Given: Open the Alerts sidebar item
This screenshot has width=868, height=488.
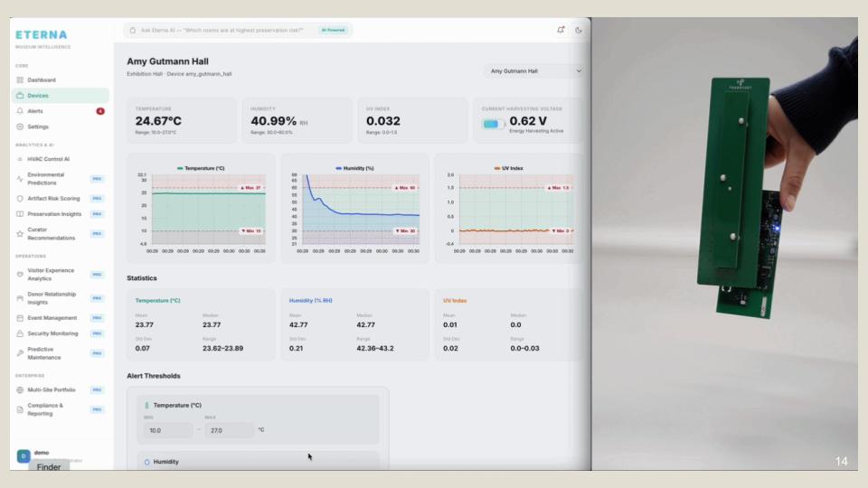Looking at the screenshot, I should click(x=60, y=111).
